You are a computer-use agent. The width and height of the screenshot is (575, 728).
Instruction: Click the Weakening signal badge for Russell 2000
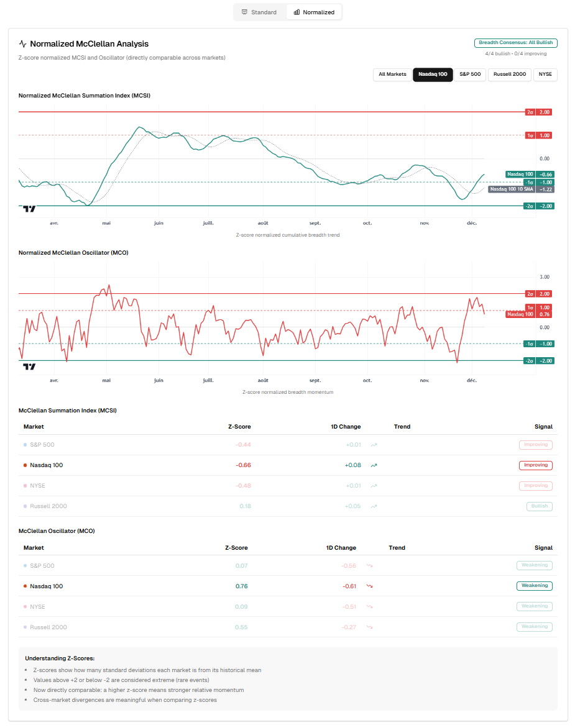tap(535, 627)
